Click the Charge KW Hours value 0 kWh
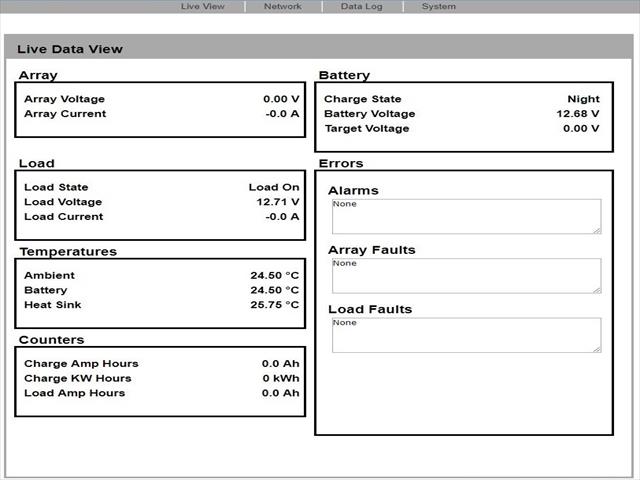640x480 pixels. (281, 378)
